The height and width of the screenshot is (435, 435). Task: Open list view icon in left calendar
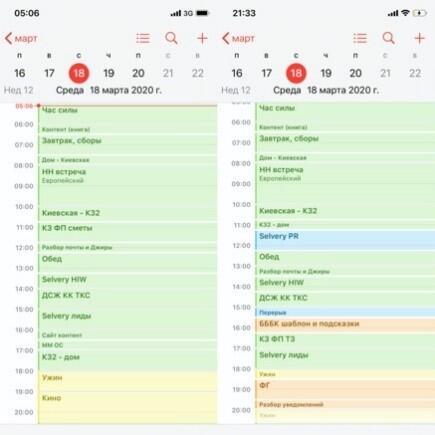143,38
